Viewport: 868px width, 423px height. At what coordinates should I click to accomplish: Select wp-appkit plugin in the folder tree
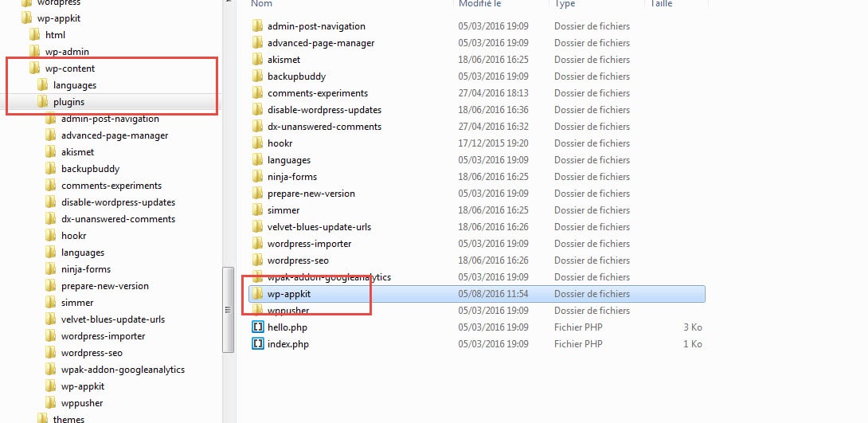click(83, 386)
